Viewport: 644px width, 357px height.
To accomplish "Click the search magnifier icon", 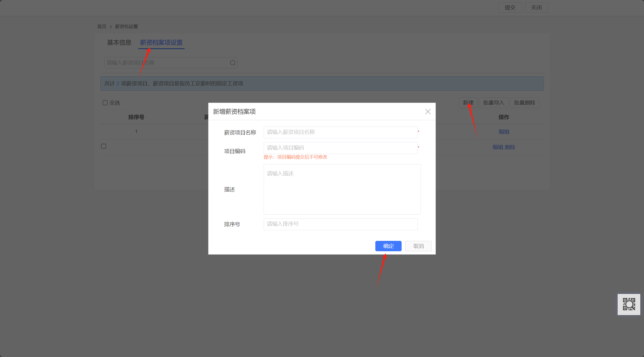I will pyautogui.click(x=233, y=63).
